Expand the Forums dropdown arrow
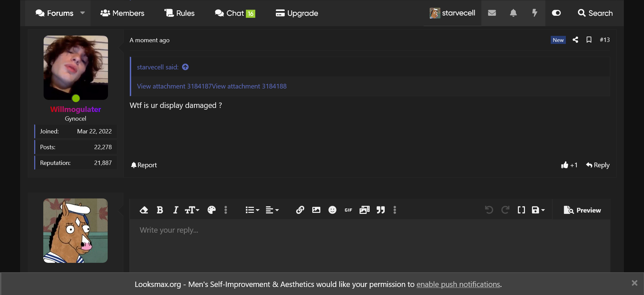644x295 pixels. tap(83, 13)
